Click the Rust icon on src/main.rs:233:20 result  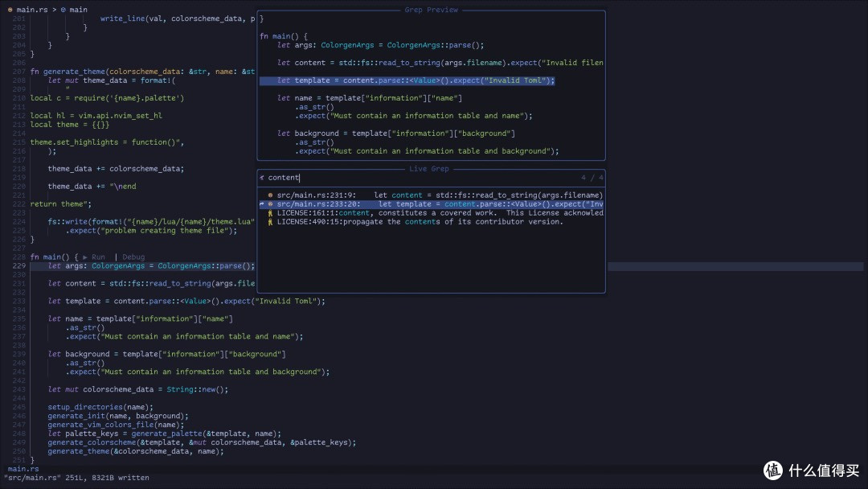(270, 203)
